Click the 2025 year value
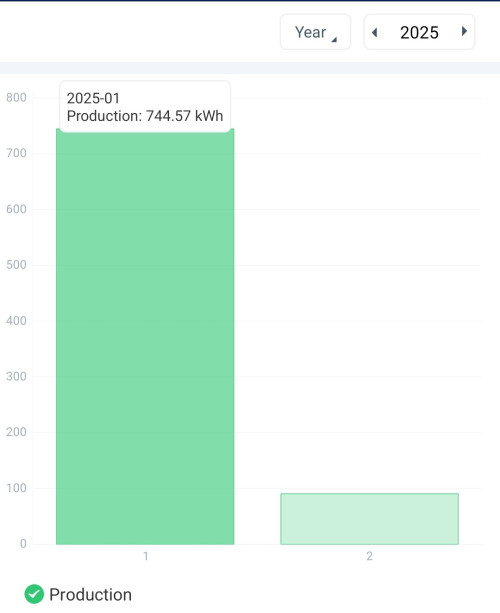Image resolution: width=500 pixels, height=613 pixels. tap(419, 32)
